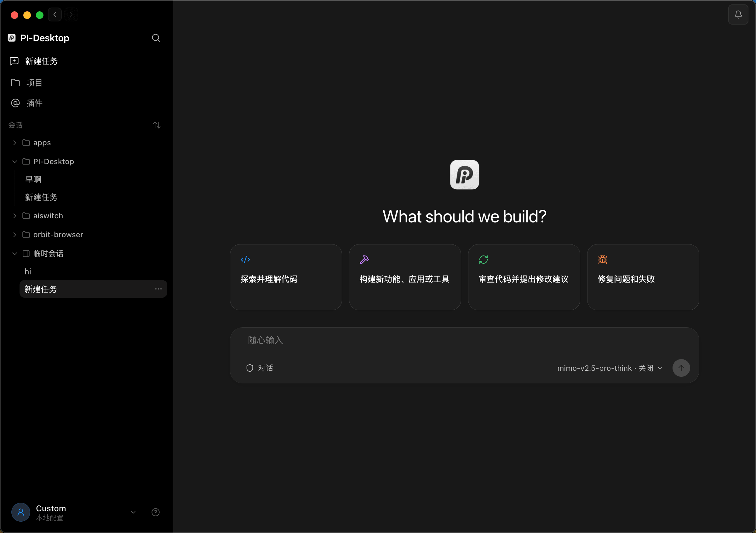Open the 插件 sidebar item
This screenshot has height=533, width=756.
coord(86,103)
